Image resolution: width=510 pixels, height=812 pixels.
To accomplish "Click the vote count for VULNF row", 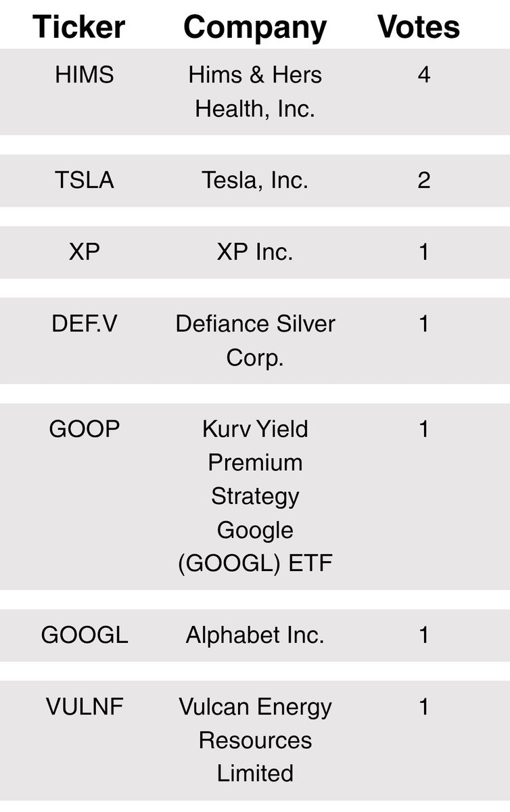I will pyautogui.click(x=424, y=707).
